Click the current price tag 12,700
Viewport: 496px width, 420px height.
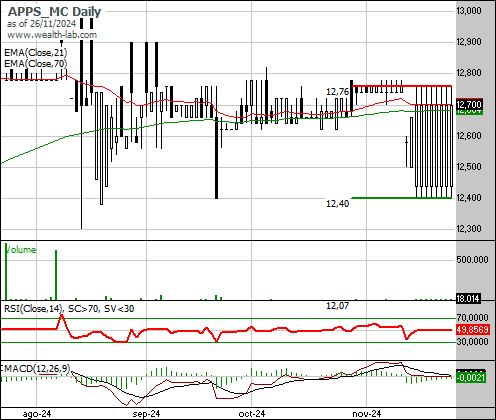[x=469, y=105]
